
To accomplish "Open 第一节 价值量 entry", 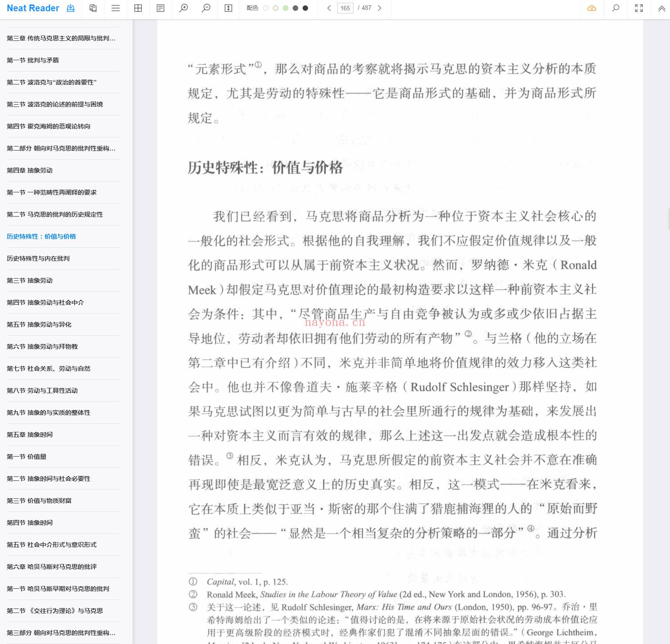I will tap(27, 457).
